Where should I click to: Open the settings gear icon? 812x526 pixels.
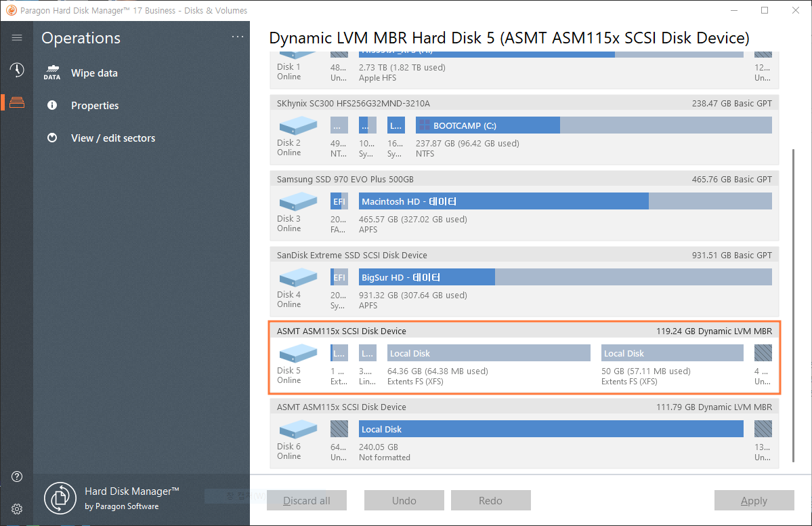pyautogui.click(x=16, y=509)
